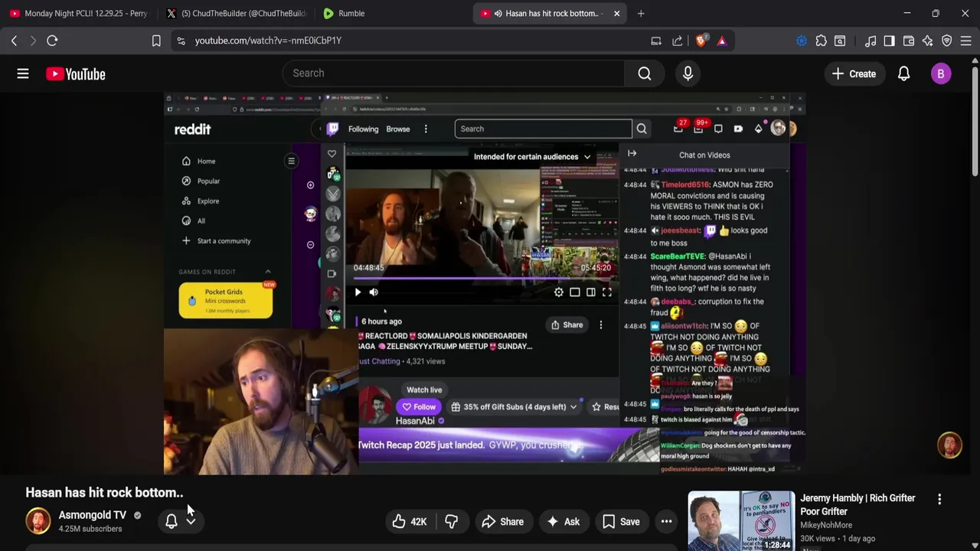980x551 pixels.
Task: Click the 4.25M subscribers text
Action: [x=90, y=529]
